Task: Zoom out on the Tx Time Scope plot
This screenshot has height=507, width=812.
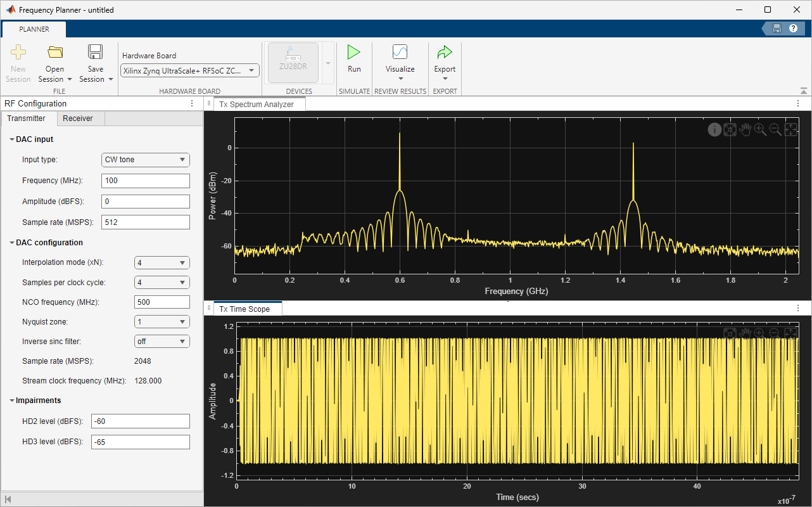Action: (x=773, y=334)
